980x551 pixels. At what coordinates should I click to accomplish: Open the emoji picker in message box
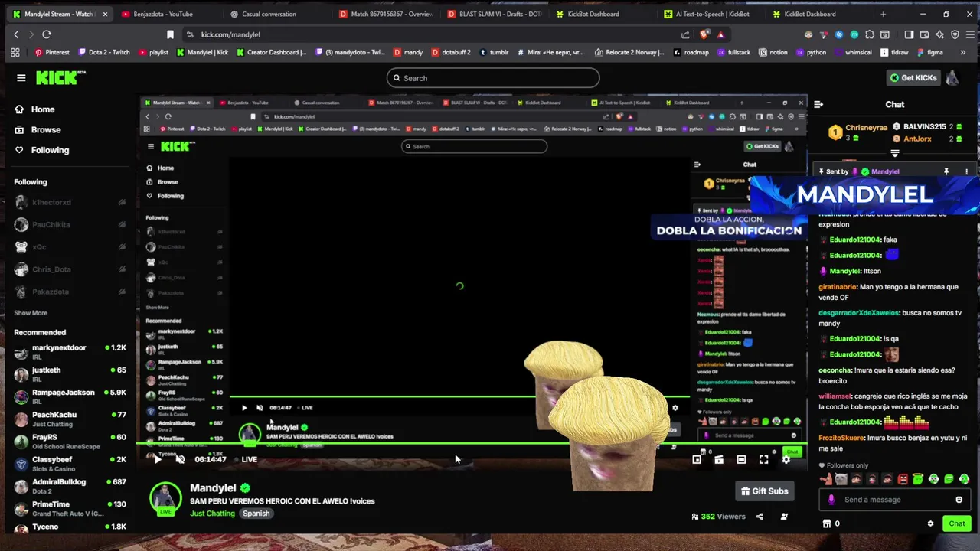959,500
